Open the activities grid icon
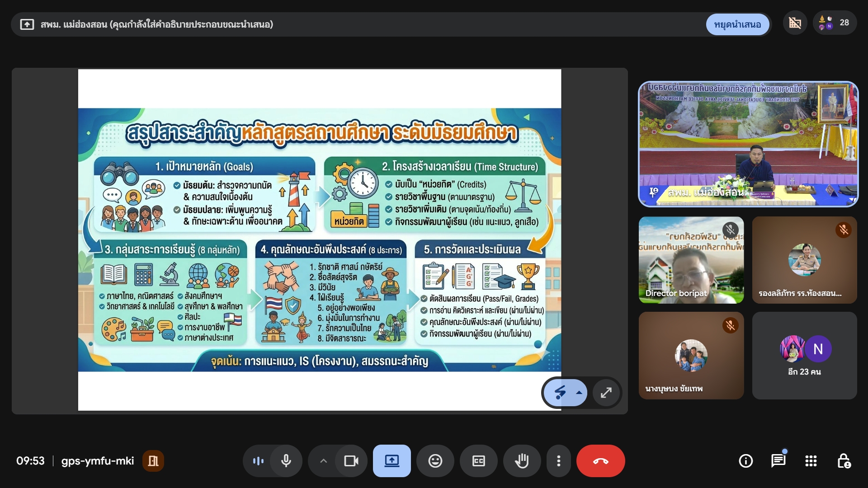This screenshot has width=868, height=488. click(x=811, y=461)
